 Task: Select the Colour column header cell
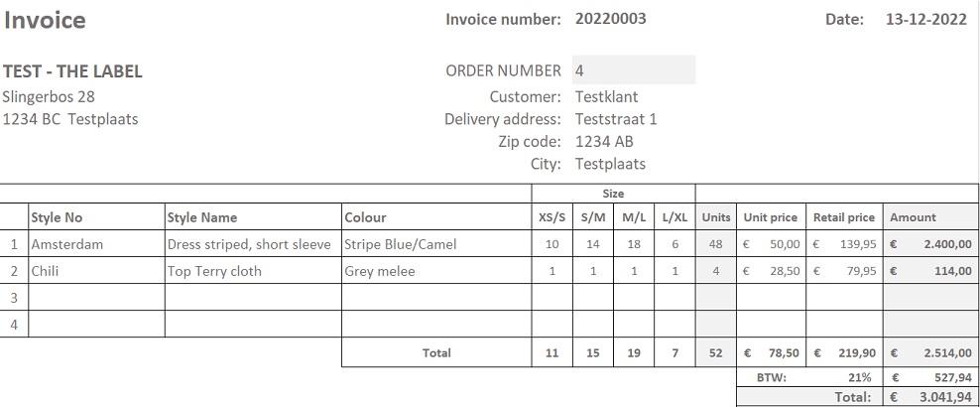tap(436, 217)
